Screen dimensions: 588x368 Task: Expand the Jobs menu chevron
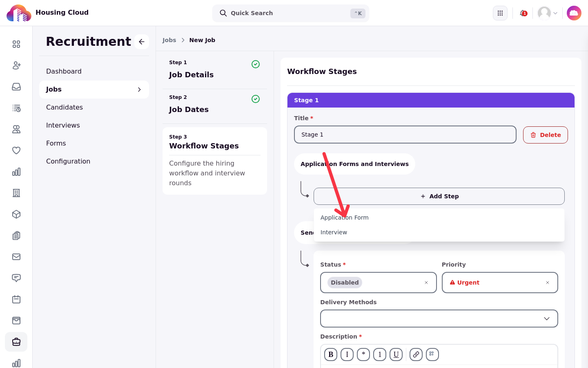[139, 90]
